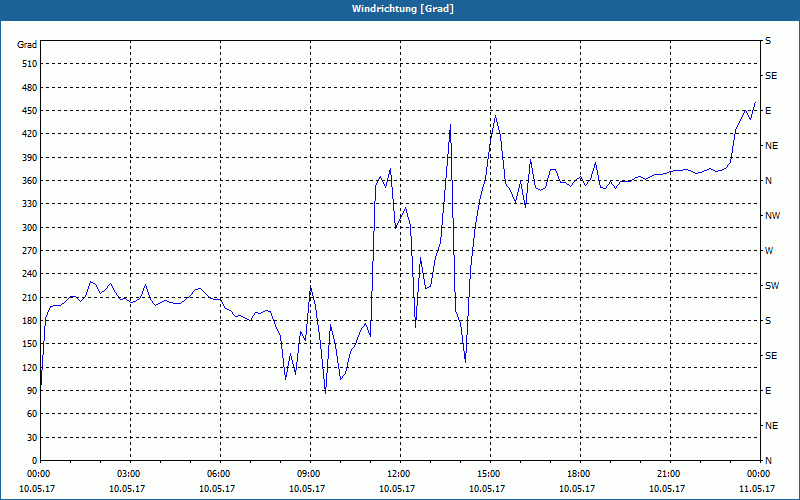The width and height of the screenshot is (800, 500).
Task: Click the 'S' compass label level with 180
Action: (x=768, y=321)
